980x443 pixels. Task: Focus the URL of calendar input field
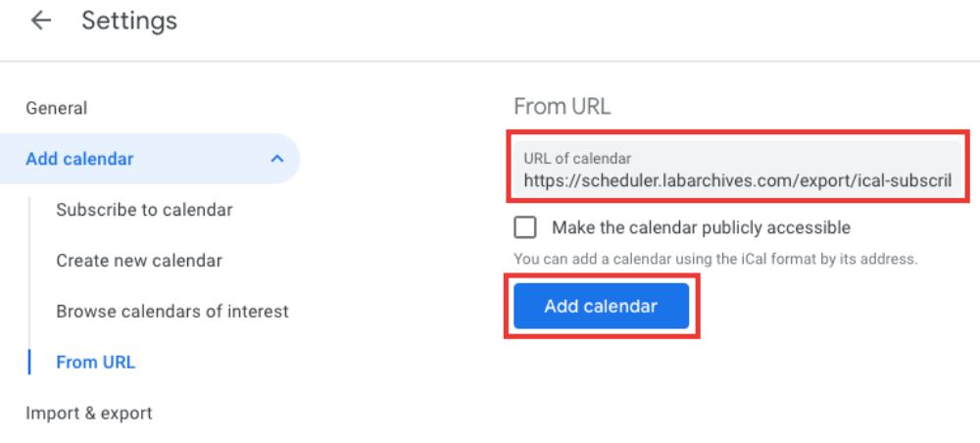point(737,171)
